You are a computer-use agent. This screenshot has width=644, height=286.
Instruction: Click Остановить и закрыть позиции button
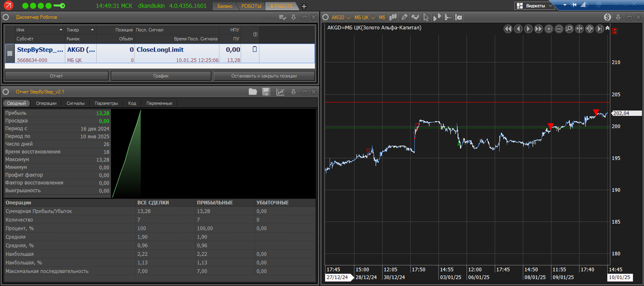[264, 76]
